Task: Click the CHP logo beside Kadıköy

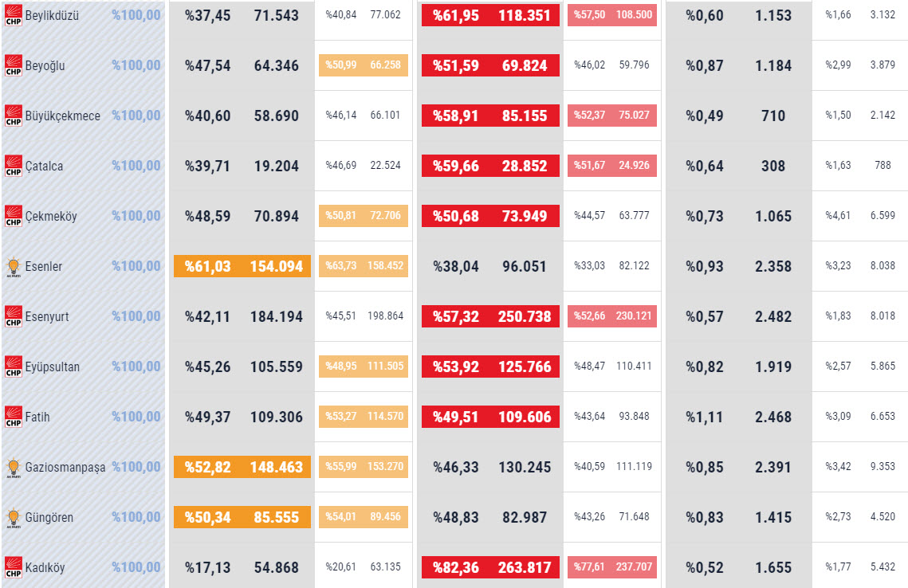Action: 14,567
